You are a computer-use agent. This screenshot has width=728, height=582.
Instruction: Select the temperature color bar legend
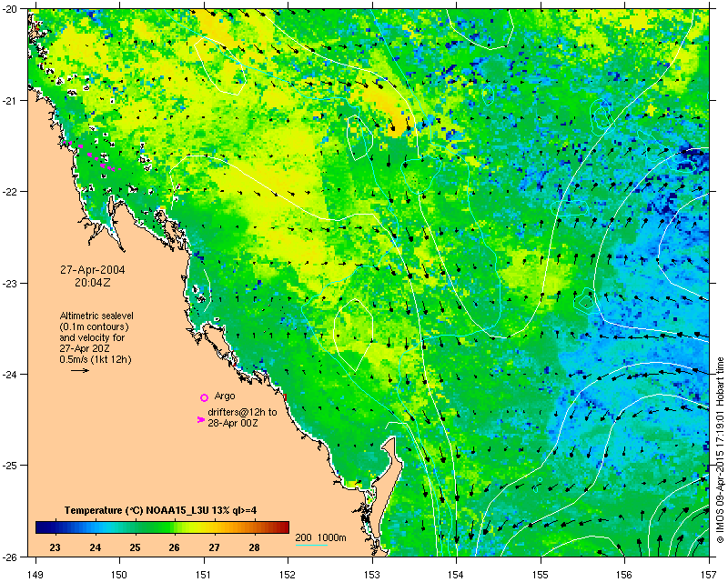click(x=163, y=527)
